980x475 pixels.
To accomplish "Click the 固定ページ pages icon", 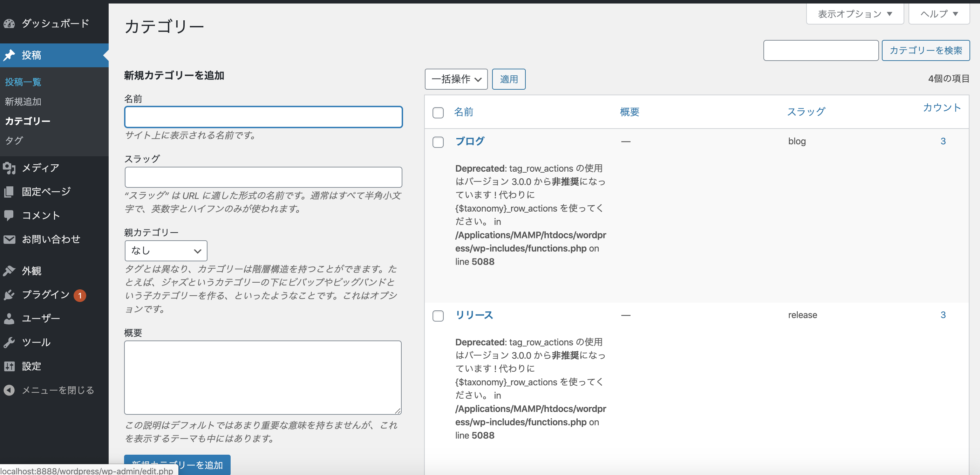I will pyautogui.click(x=9, y=191).
